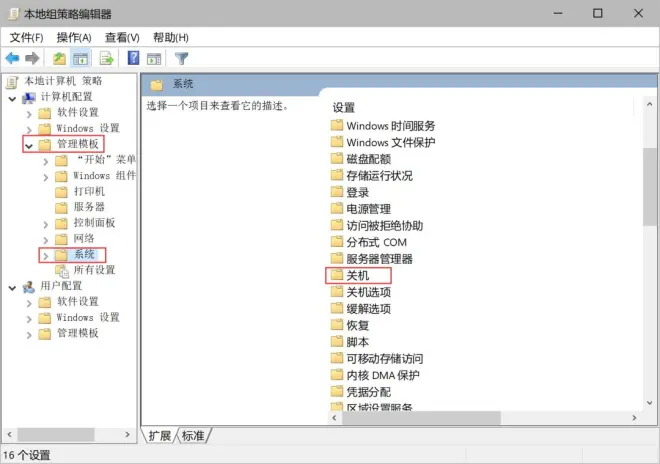This screenshot has height=464, width=660.
Task: Open the 访问被拒绝协助 folder
Action: [377, 225]
